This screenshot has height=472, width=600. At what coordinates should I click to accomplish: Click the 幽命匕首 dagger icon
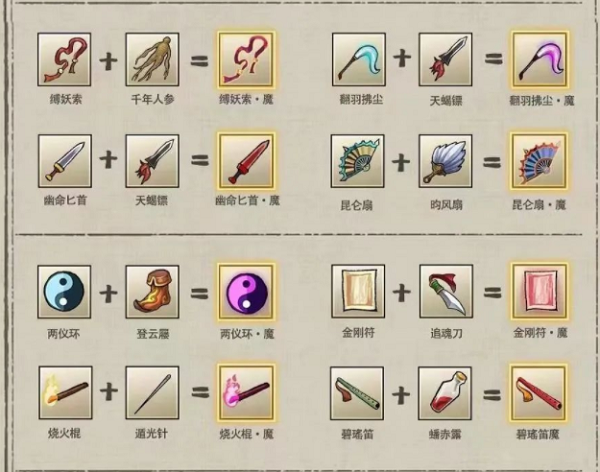point(65,161)
